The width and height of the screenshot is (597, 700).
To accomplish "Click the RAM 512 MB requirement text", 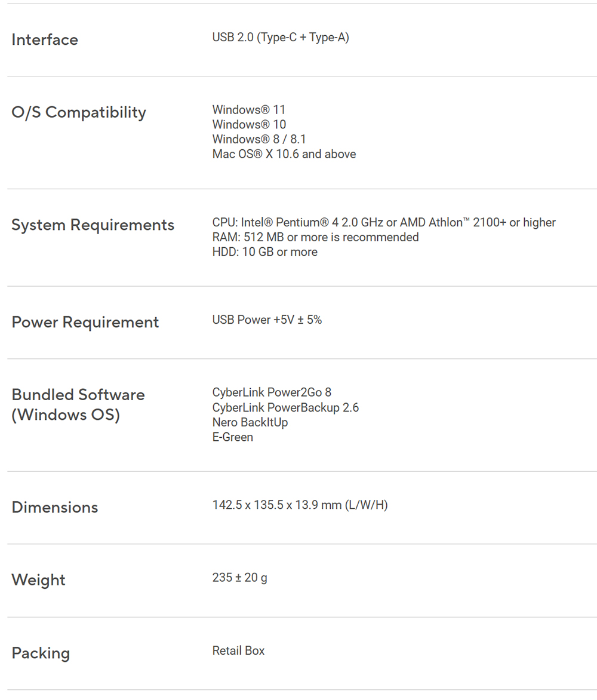I will point(315,237).
